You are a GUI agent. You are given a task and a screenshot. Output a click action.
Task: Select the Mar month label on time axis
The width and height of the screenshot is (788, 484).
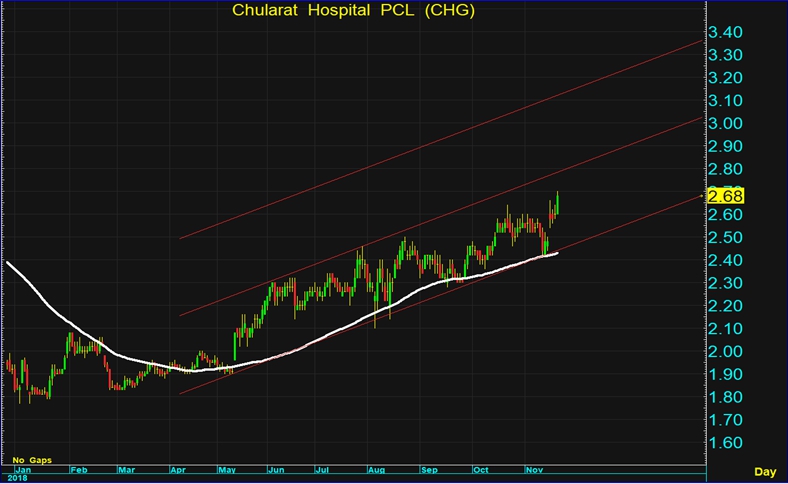pyautogui.click(x=126, y=470)
